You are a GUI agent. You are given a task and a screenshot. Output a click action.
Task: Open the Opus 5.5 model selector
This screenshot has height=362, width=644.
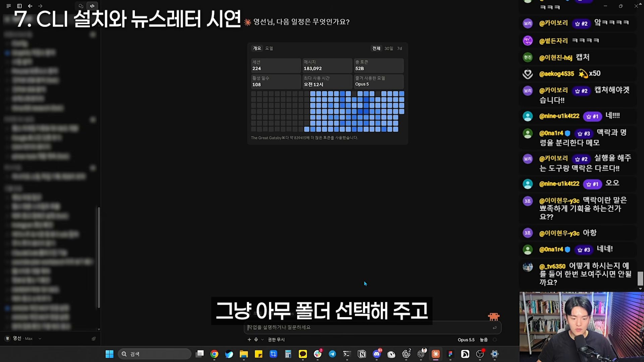pos(466,340)
